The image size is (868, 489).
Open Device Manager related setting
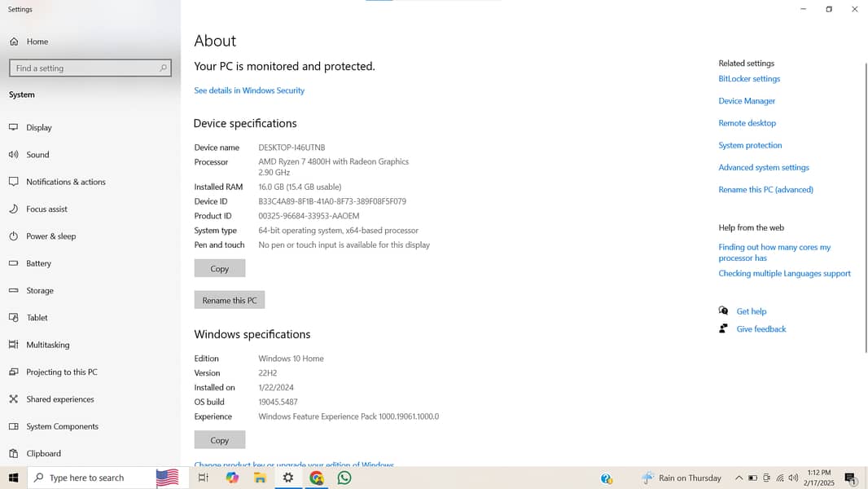[747, 101]
